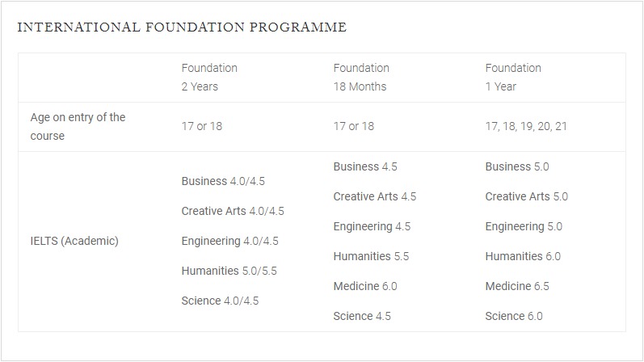Select Humanities 5.0/5.5 requirement
The image size is (644, 362).
pyautogui.click(x=229, y=271)
